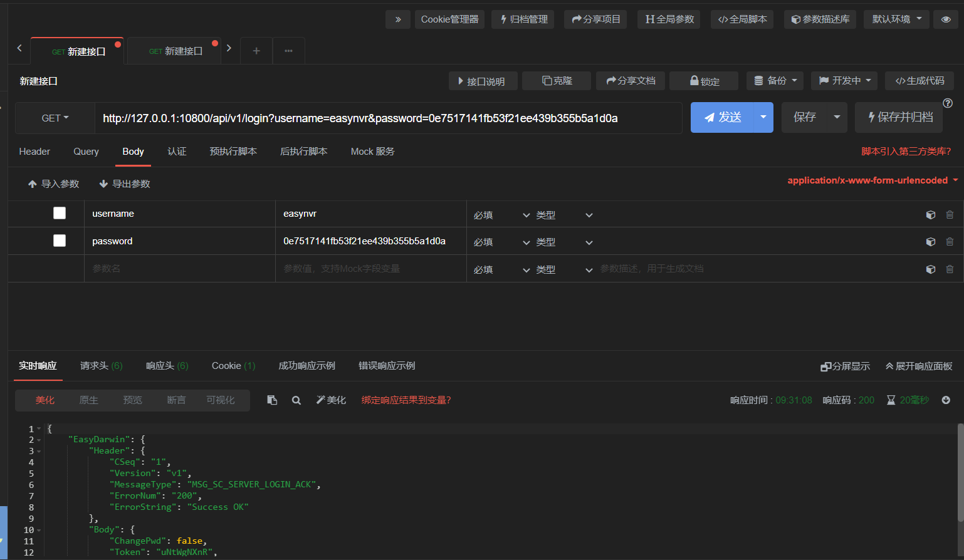Switch to the Header tab

click(34, 152)
